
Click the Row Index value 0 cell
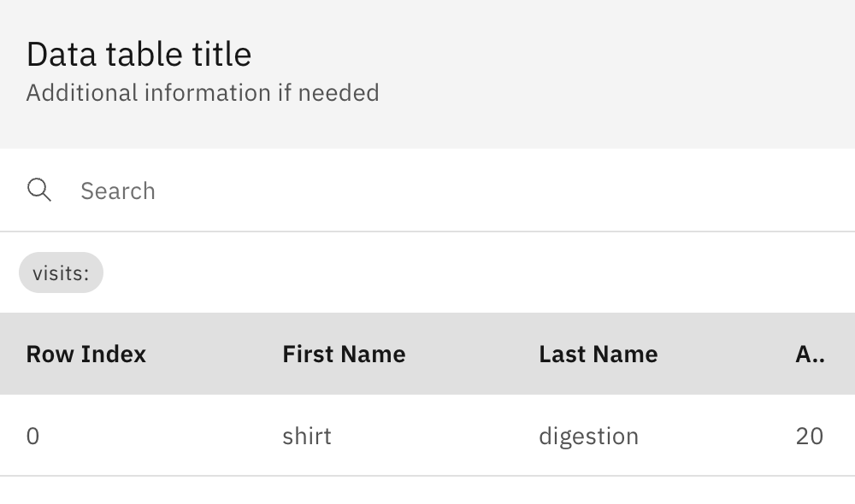coord(32,436)
